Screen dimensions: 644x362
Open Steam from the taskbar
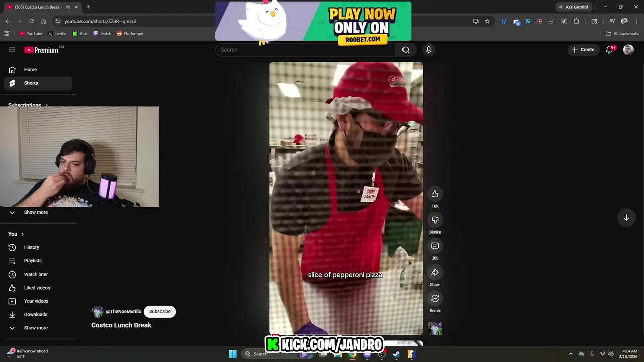tap(396, 354)
